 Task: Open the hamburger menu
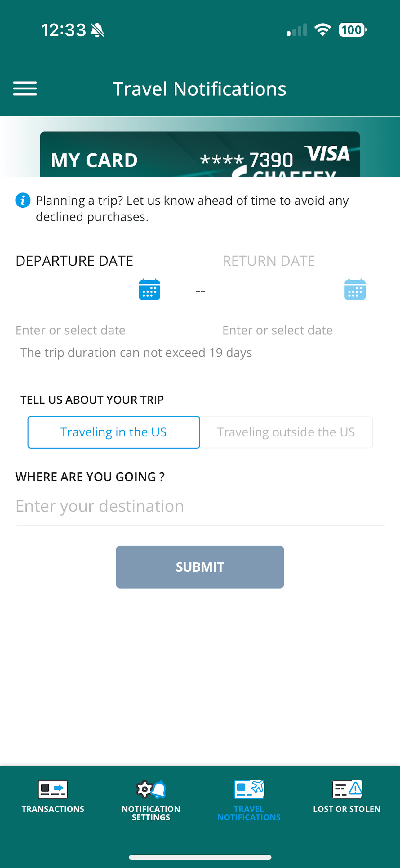click(25, 88)
